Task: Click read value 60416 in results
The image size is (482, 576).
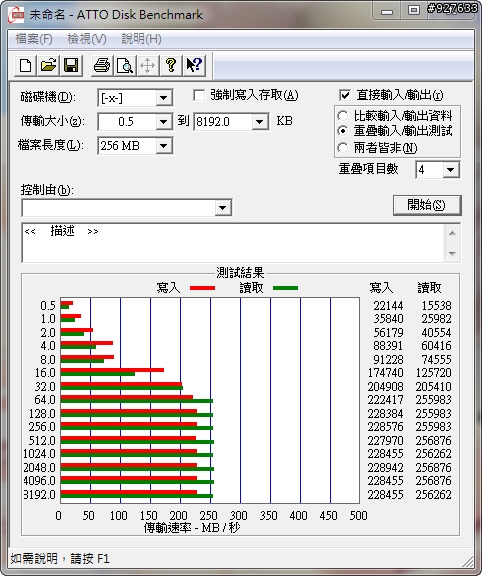Action: click(x=436, y=346)
